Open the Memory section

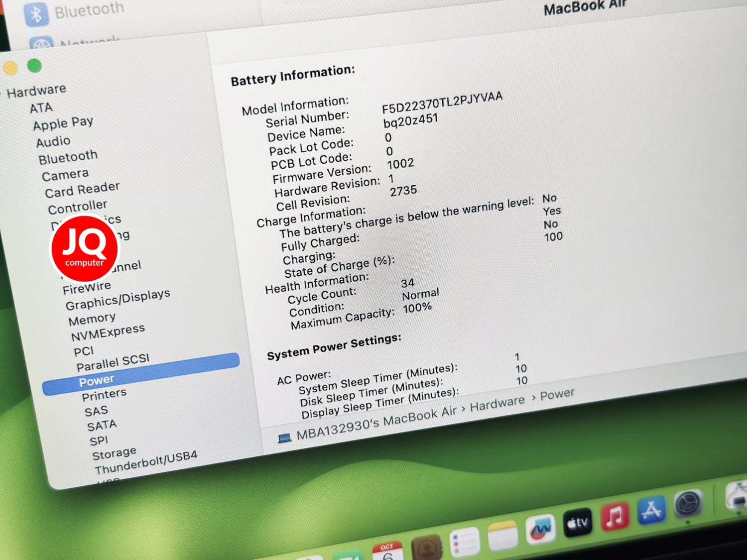click(92, 319)
